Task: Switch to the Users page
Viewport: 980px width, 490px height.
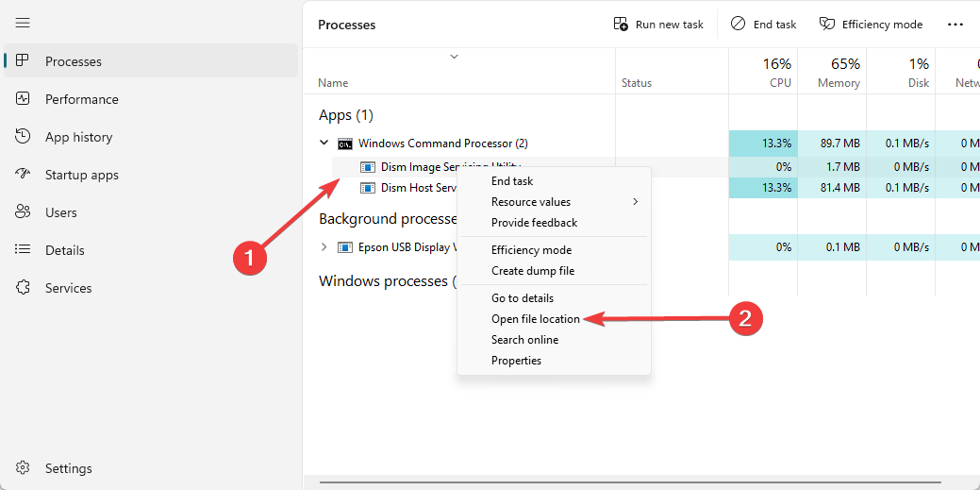Action: (60, 212)
